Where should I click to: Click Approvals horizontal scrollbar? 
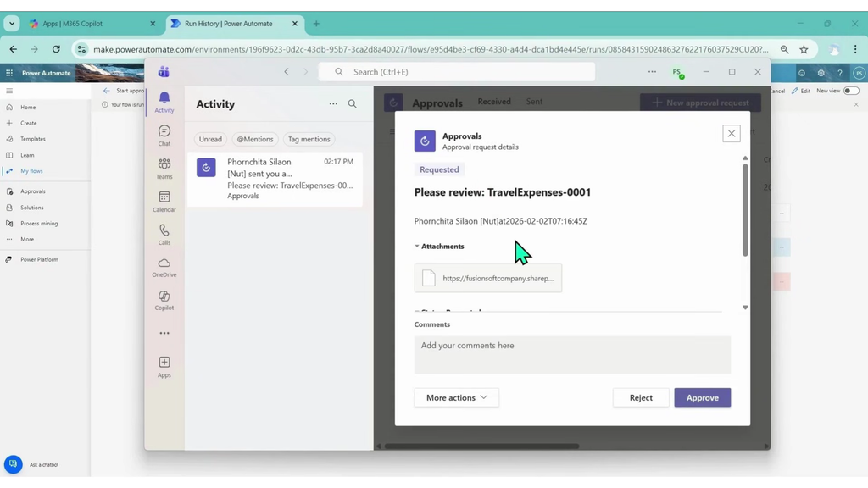coord(481,446)
